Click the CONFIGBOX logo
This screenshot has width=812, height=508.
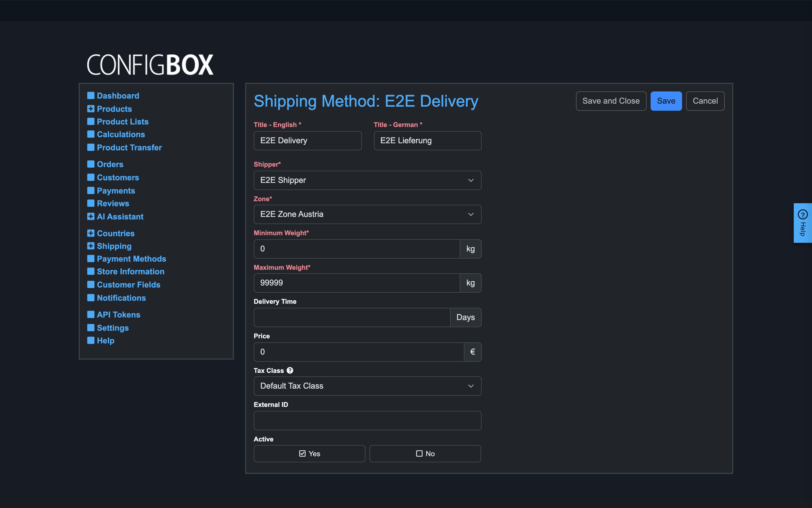(150, 65)
